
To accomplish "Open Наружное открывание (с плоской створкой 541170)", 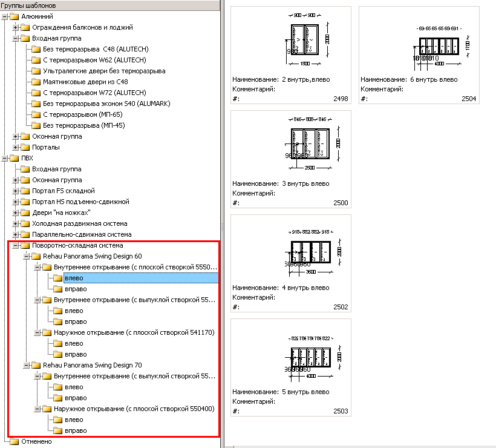I will point(134,332).
